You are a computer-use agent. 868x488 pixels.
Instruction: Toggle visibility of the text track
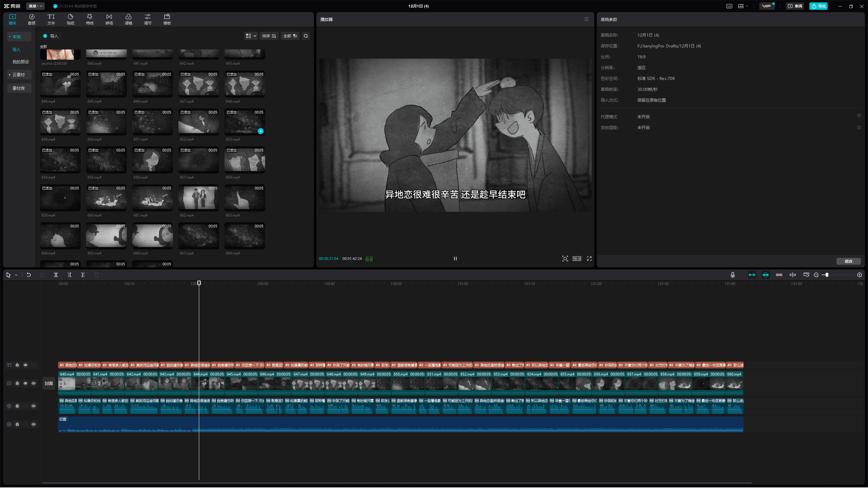tap(25, 365)
